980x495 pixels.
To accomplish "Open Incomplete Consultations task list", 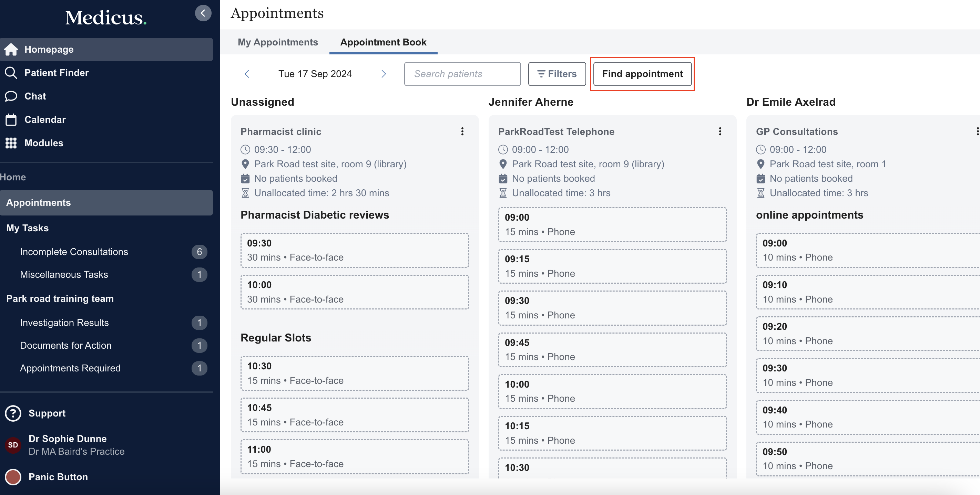I will pyautogui.click(x=74, y=252).
